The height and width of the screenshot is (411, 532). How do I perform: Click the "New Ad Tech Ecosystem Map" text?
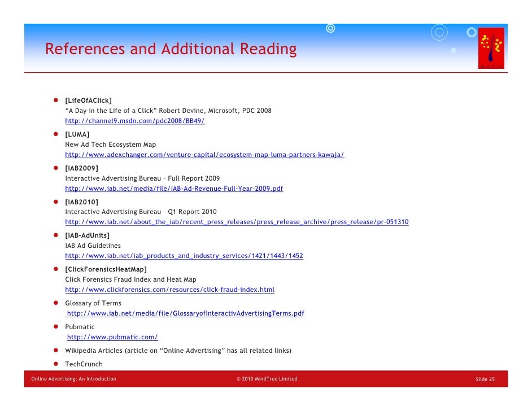(111, 145)
